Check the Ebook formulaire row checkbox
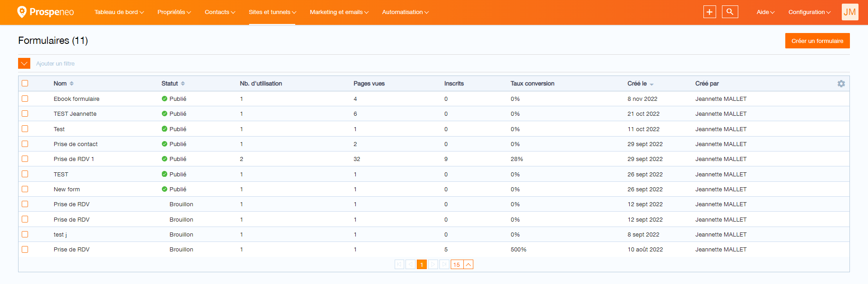 pyautogui.click(x=25, y=99)
